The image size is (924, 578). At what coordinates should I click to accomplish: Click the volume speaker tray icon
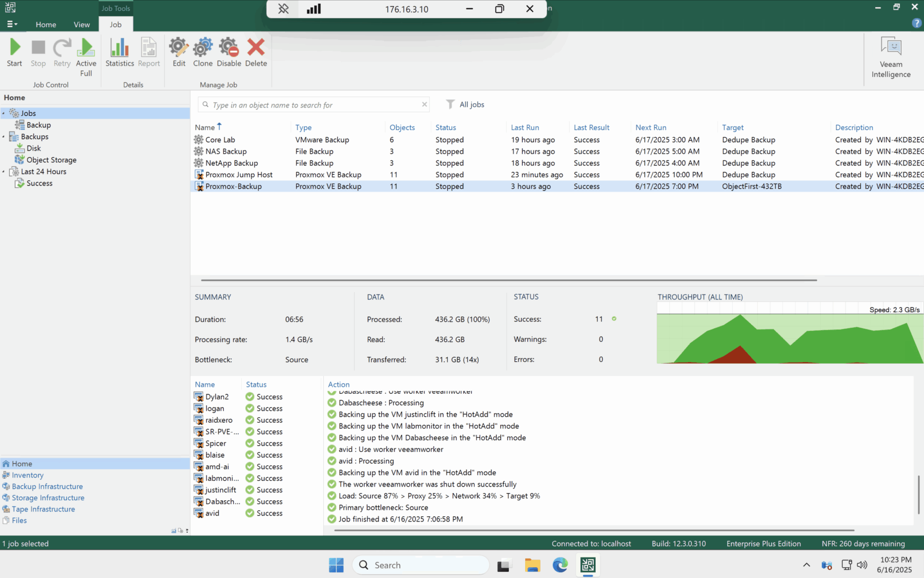click(862, 565)
